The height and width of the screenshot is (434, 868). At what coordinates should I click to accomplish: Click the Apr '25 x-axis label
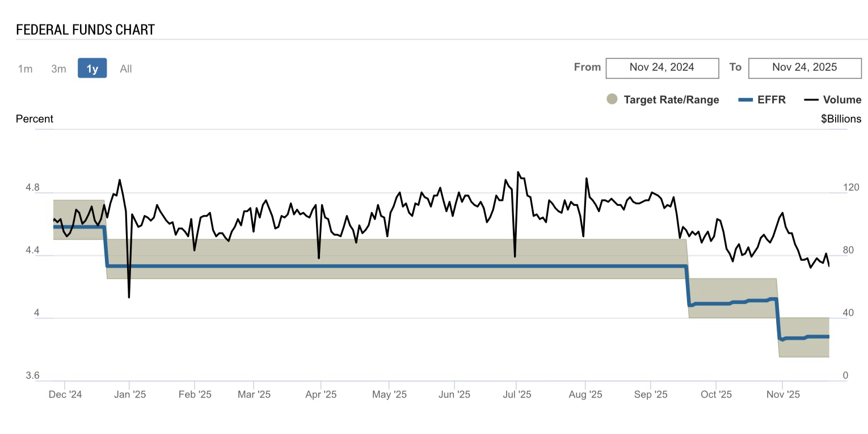[x=321, y=394]
